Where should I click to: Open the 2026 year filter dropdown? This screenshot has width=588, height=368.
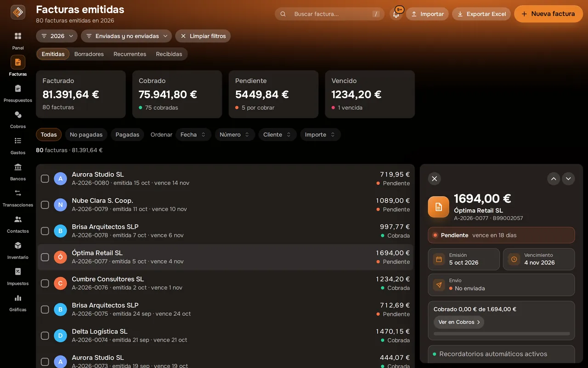pos(57,36)
